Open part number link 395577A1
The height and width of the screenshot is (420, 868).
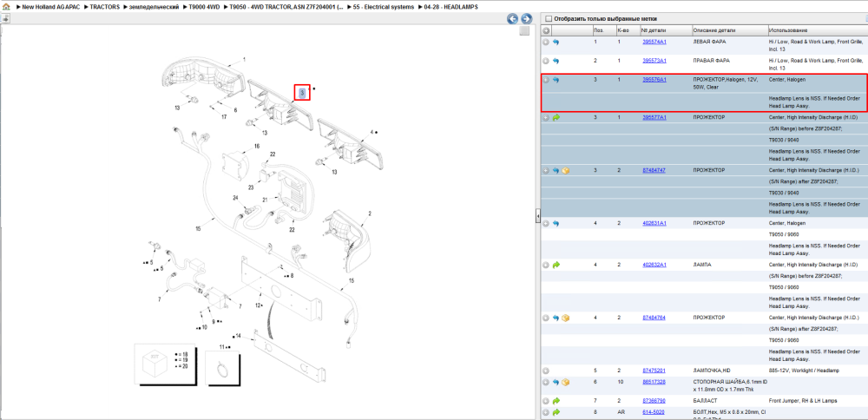pos(654,117)
